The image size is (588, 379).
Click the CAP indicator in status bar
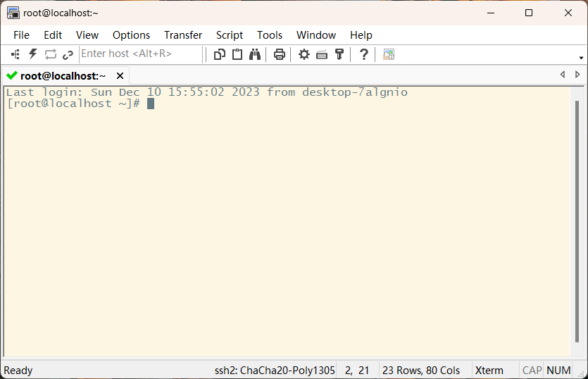(x=532, y=371)
